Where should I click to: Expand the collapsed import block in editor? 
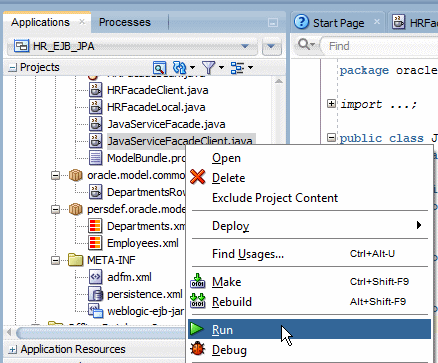click(x=331, y=104)
